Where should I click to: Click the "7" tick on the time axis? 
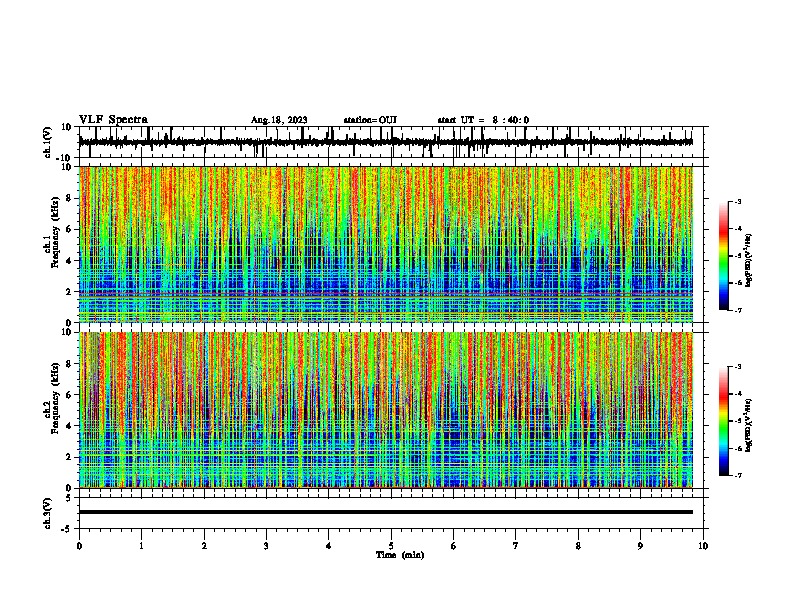pos(516,546)
